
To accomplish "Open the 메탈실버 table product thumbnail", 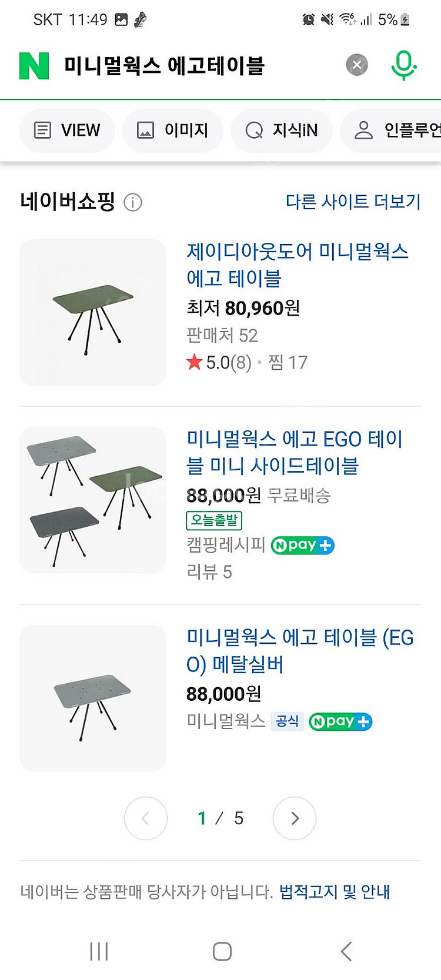I will point(93,698).
